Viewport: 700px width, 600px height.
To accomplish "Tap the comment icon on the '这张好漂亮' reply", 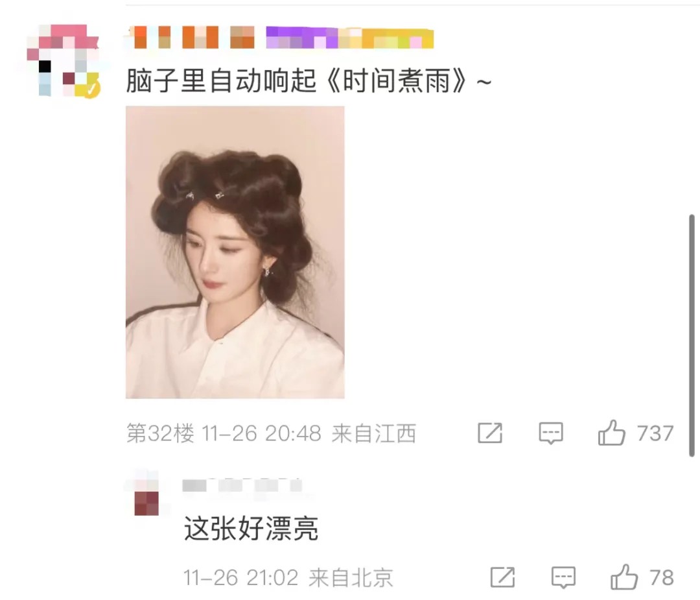I will 563,577.
